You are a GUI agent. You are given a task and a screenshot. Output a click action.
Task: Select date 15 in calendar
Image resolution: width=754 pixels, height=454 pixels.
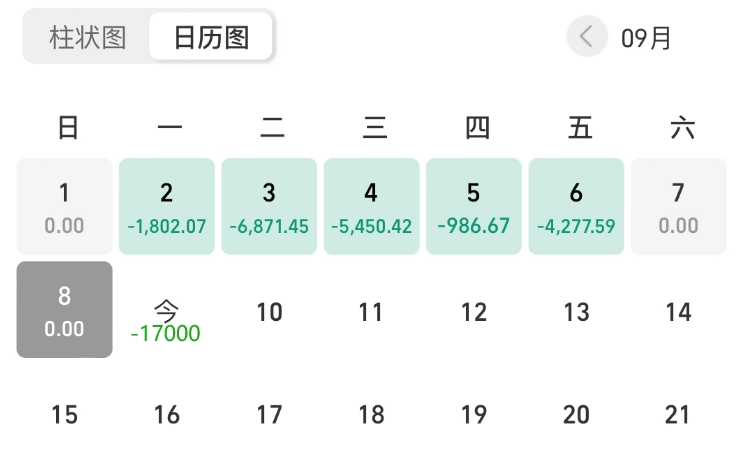[x=64, y=415]
